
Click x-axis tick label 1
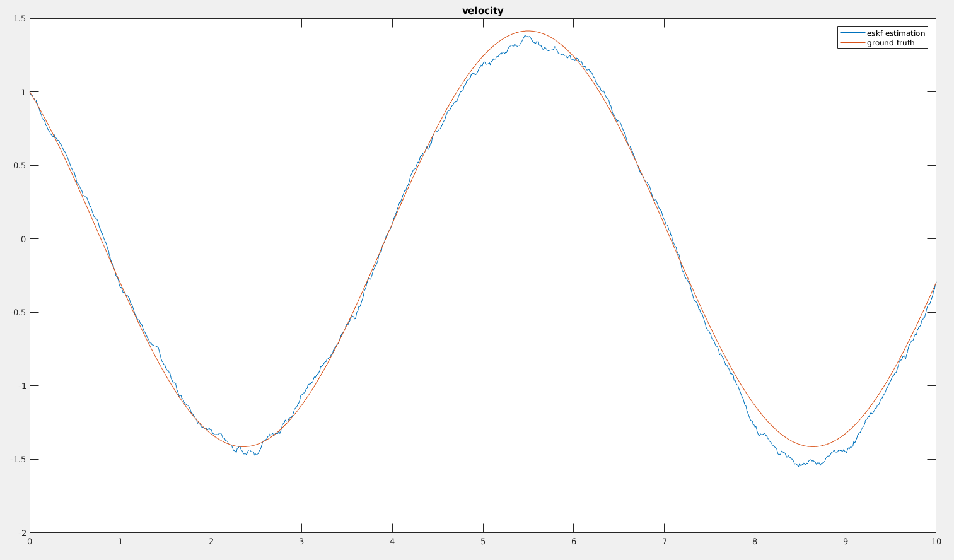click(x=120, y=541)
